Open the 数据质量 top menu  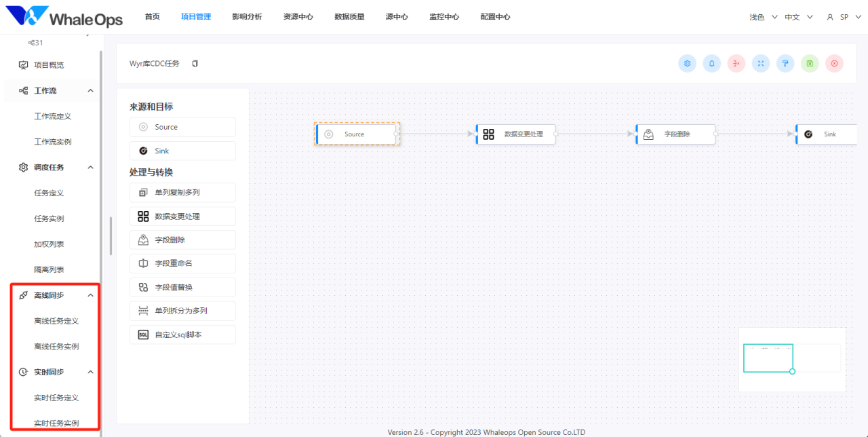tap(349, 17)
